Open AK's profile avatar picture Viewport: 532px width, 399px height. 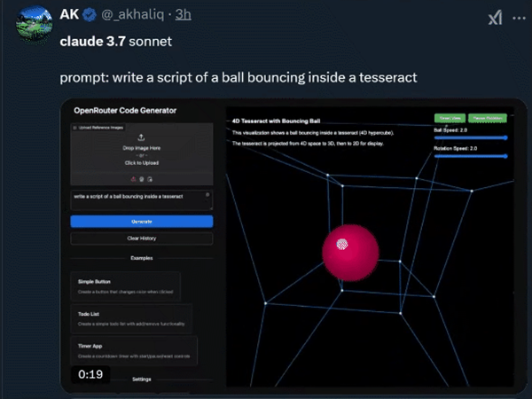click(34, 26)
